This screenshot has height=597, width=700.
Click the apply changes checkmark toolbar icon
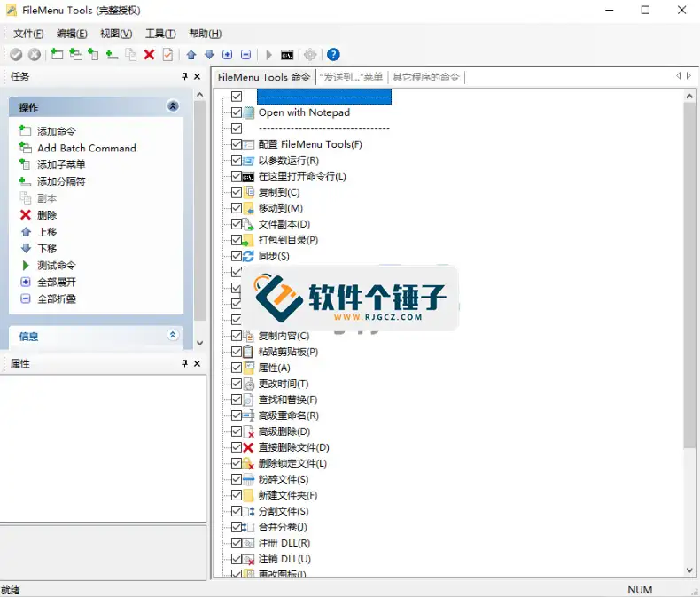click(16, 55)
